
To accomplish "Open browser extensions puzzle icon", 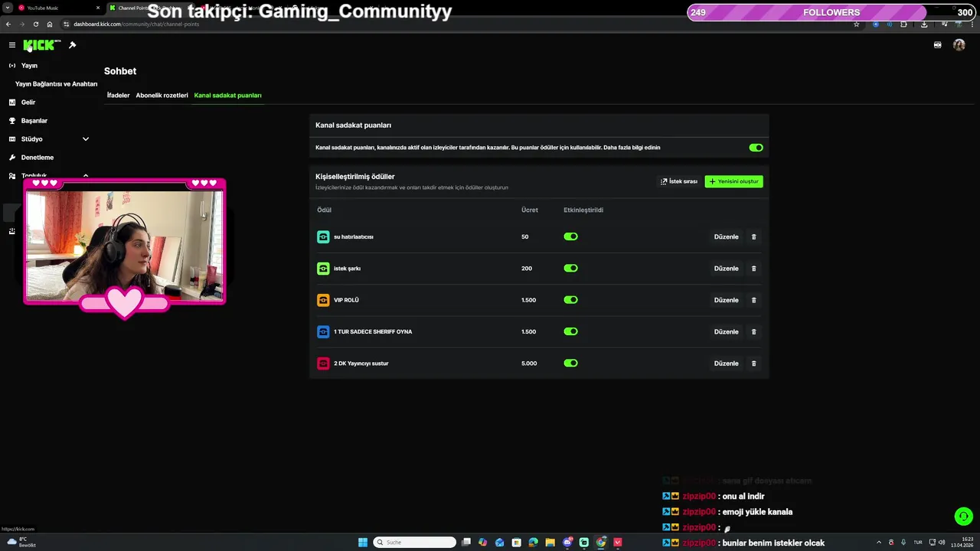I will 903,24.
